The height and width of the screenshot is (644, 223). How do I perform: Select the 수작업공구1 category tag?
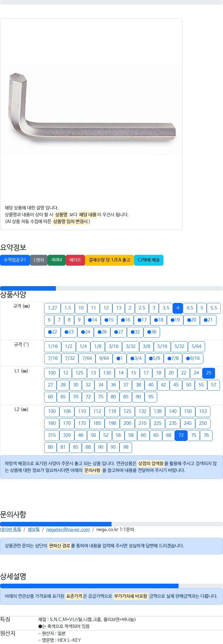[15, 260]
